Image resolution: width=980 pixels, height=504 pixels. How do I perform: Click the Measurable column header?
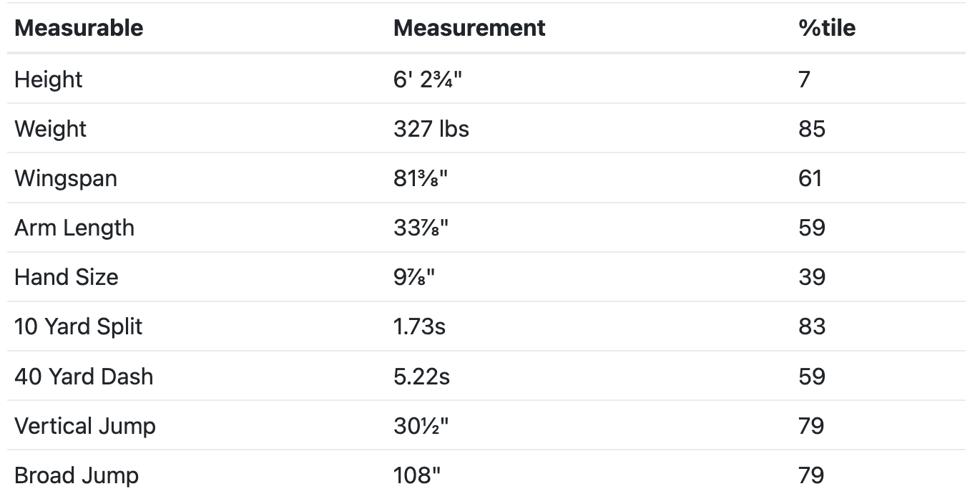click(79, 28)
